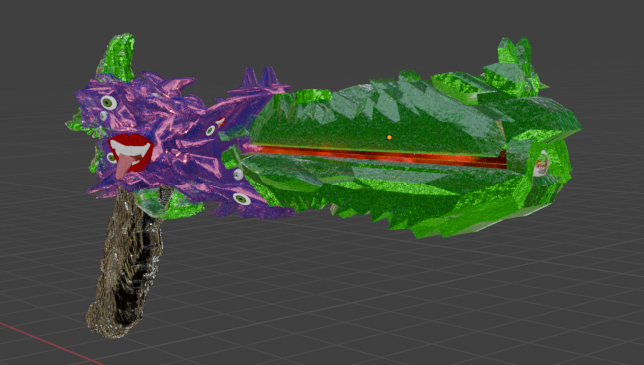Select the brown textured gun handle
Viewport: 644px width, 365px height.
coord(125,263)
